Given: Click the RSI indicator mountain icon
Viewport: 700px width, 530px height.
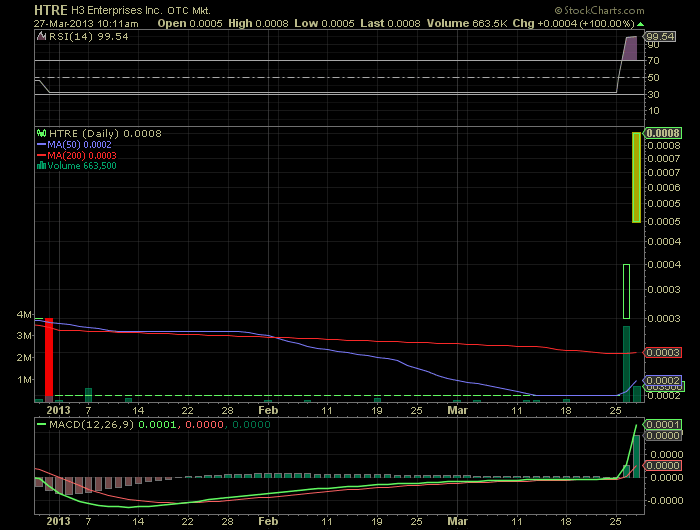Looking at the screenshot, I should (x=42, y=37).
